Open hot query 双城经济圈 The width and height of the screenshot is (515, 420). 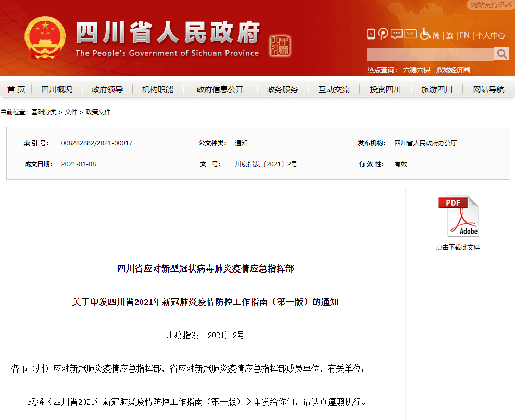[x=453, y=70]
